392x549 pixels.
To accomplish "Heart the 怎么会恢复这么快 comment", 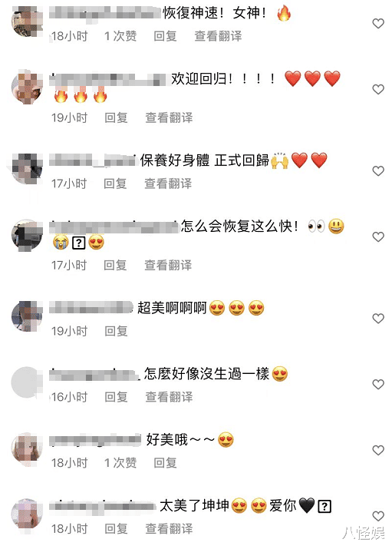I will point(378,236).
